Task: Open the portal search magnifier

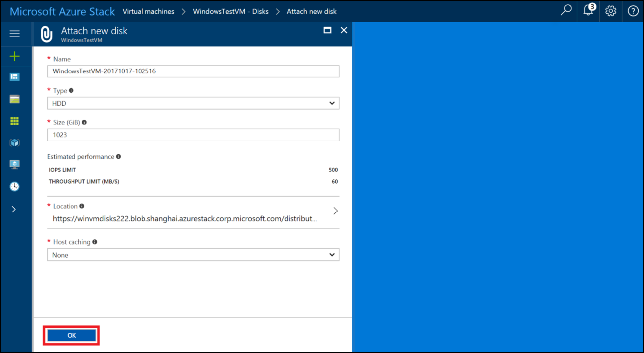Action: pos(566,10)
